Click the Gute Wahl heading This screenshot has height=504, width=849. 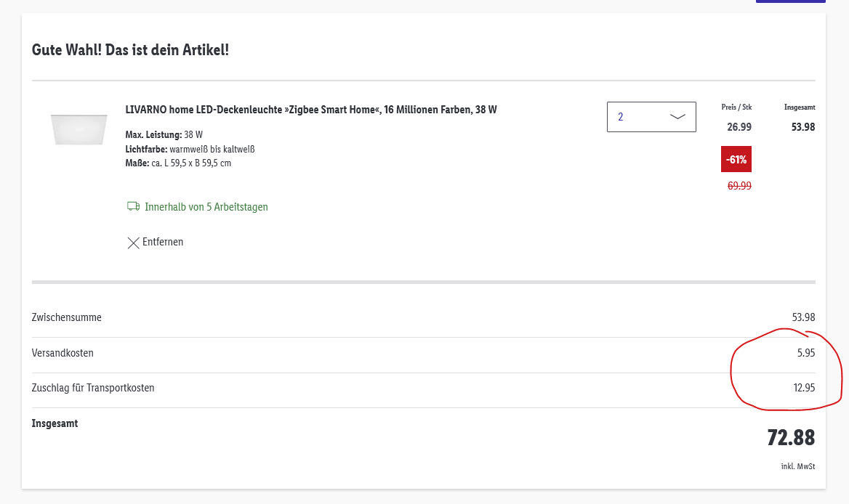[131, 50]
